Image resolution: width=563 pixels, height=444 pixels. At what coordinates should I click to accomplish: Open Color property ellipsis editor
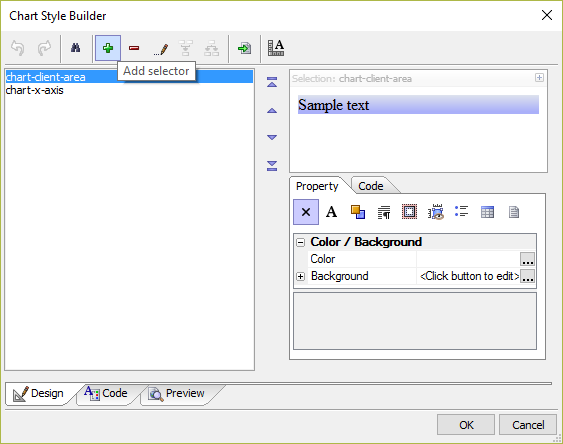point(527,259)
